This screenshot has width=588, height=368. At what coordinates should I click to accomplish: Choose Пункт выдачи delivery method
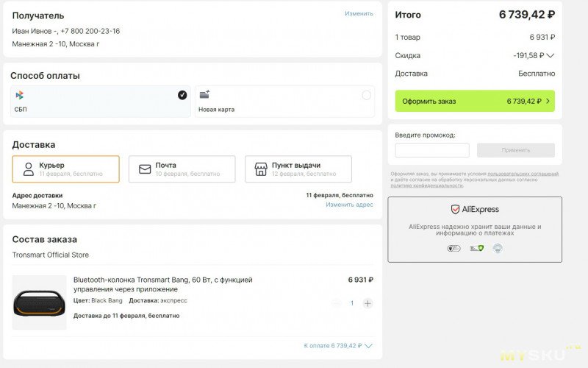(x=298, y=169)
